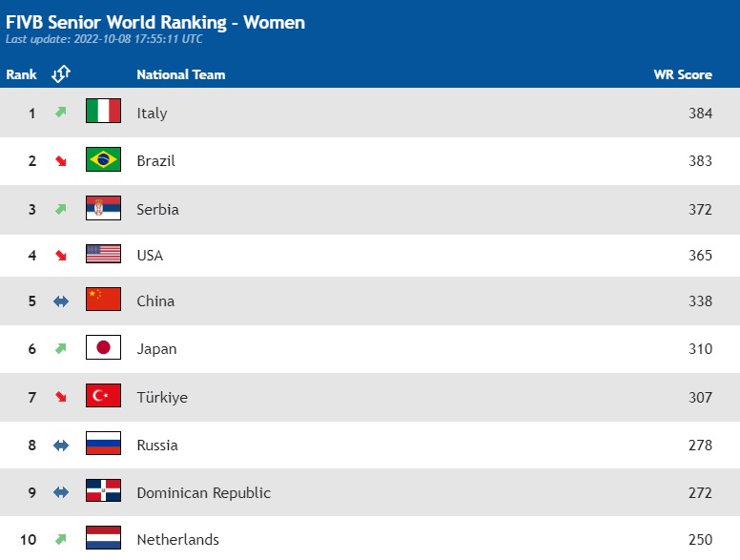
Task: Click Serbia's WR score of 372
Action: click(x=700, y=209)
